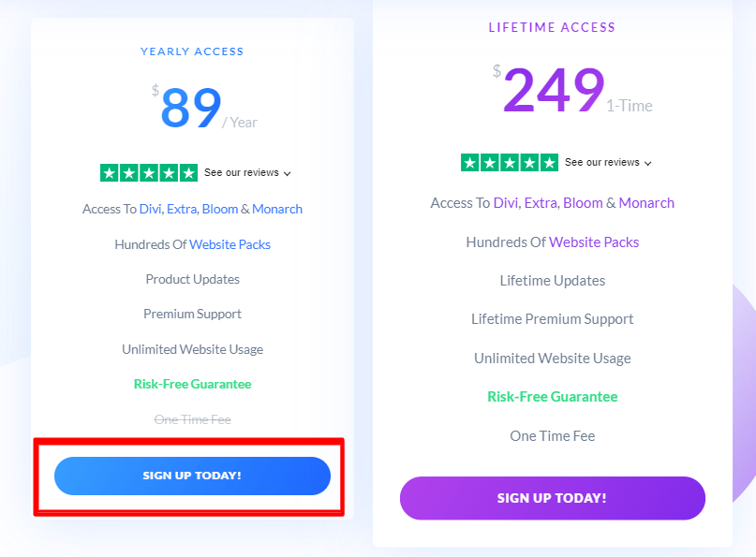Viewport: 756px width, 557px height.
Task: Open blue Website Packs link
Action: point(230,244)
